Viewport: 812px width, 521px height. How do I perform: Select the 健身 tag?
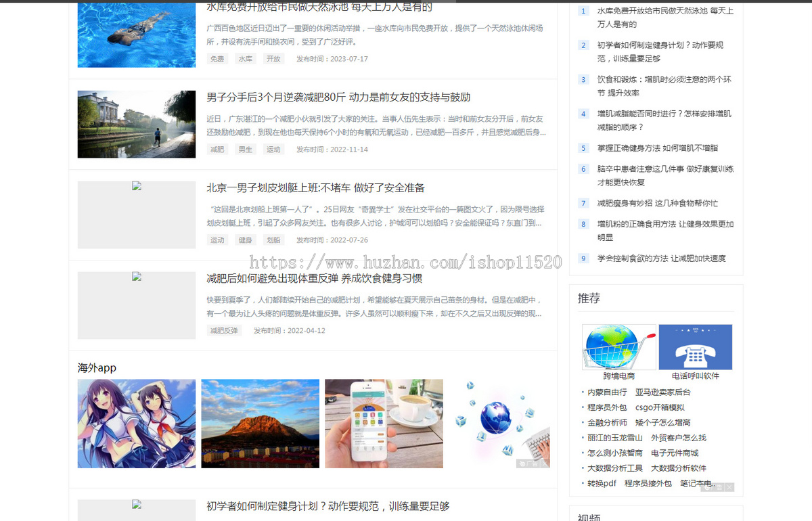(245, 240)
